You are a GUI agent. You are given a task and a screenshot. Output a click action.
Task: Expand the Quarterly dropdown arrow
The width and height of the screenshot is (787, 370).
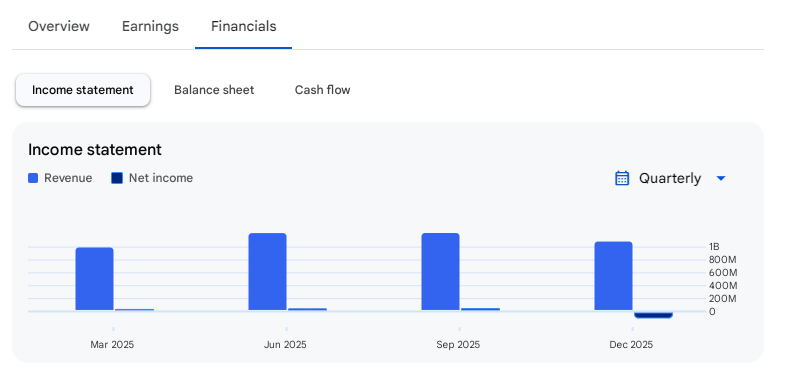coord(721,178)
